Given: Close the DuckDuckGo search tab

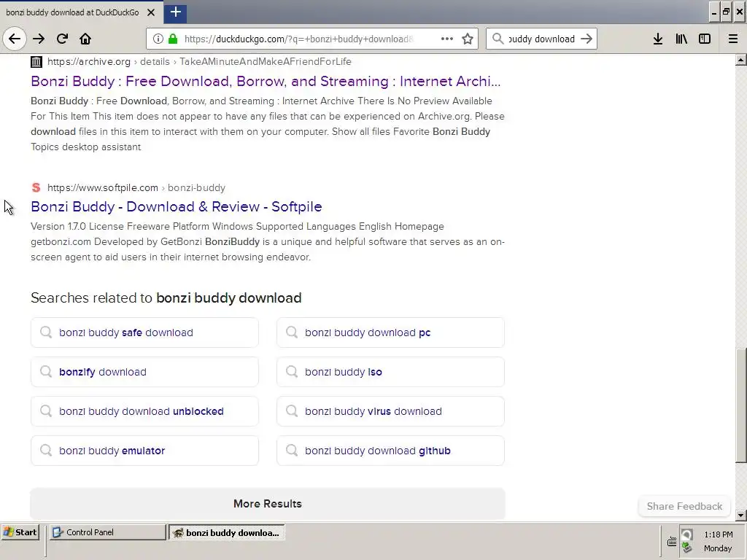Looking at the screenshot, I should 151,12.
